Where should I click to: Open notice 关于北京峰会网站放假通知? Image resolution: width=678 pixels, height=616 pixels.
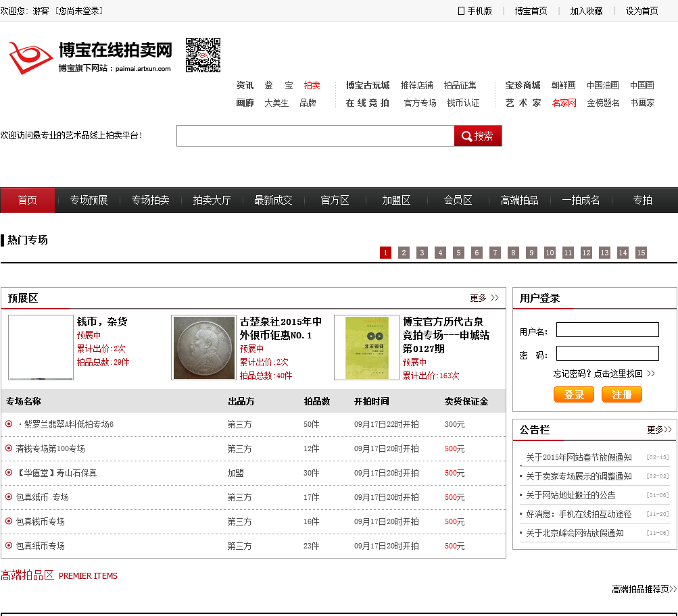575,533
